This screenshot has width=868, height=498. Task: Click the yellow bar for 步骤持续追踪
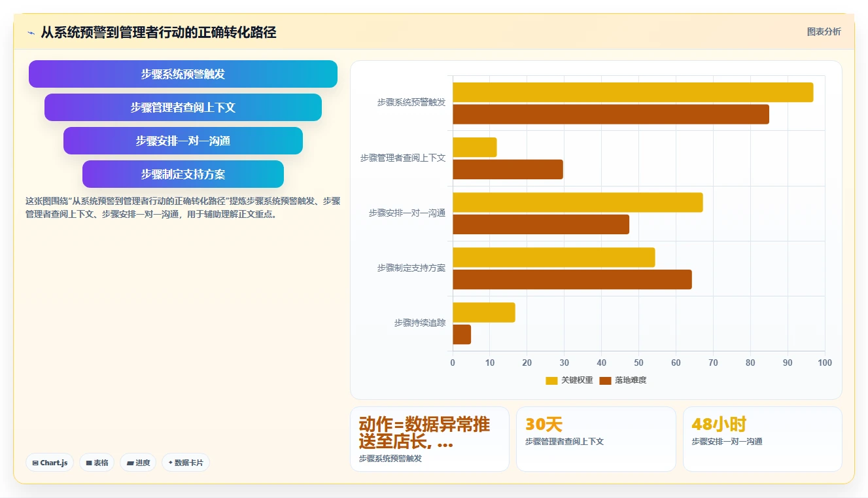pos(484,312)
